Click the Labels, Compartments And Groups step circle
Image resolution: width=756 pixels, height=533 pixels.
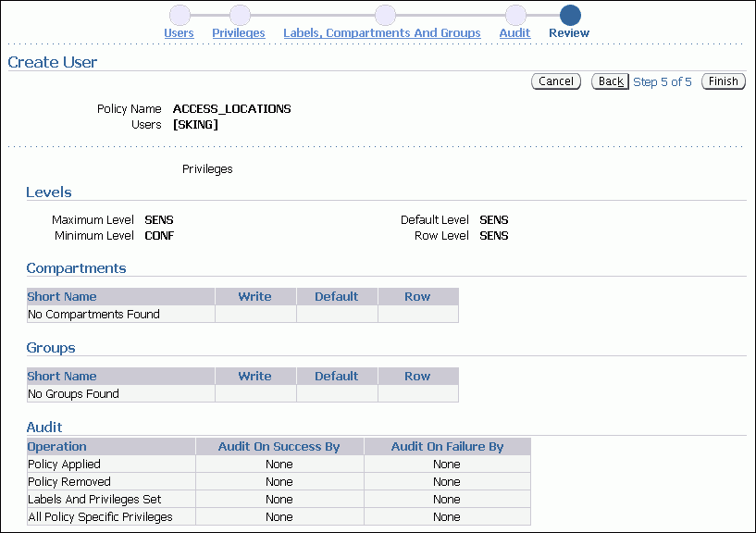tap(385, 15)
